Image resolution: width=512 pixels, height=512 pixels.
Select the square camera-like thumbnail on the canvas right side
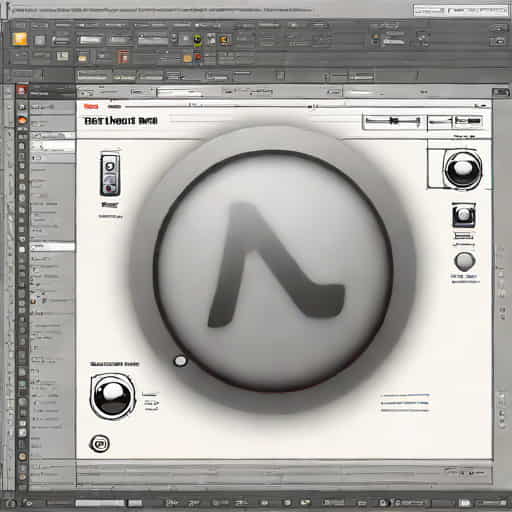click(463, 215)
